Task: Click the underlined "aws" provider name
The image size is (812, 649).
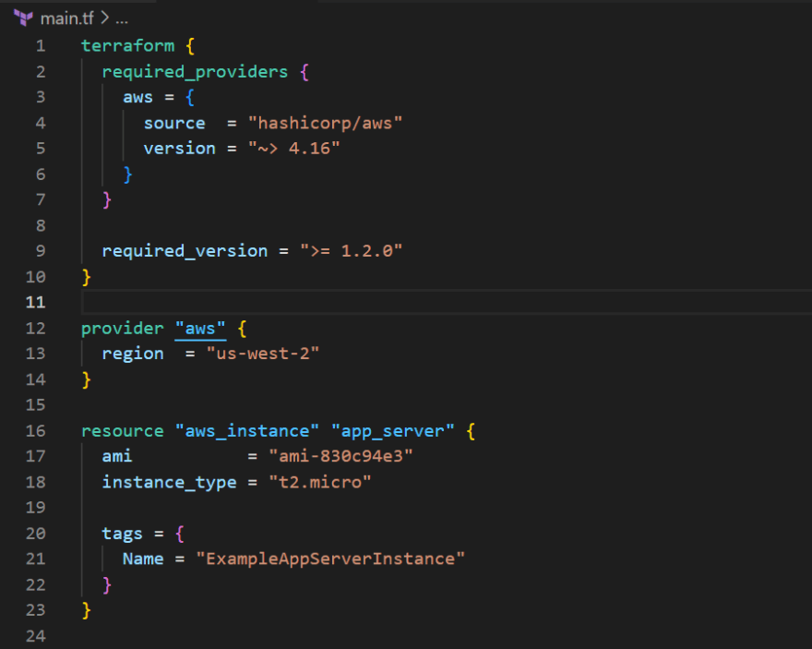Action: (x=200, y=329)
